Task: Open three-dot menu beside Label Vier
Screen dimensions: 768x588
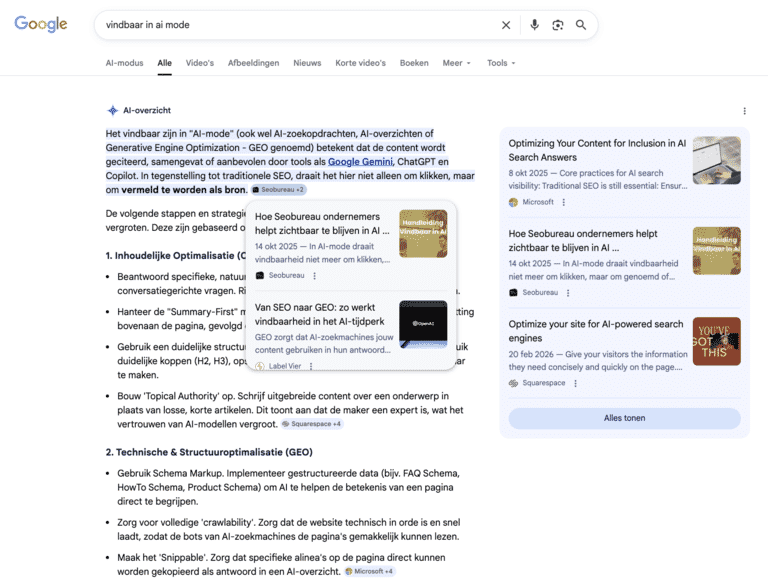Action: pyautogui.click(x=310, y=366)
